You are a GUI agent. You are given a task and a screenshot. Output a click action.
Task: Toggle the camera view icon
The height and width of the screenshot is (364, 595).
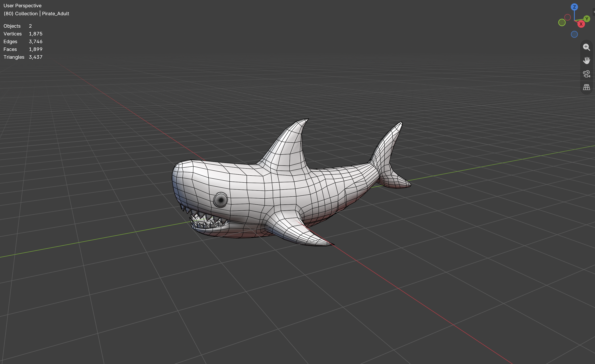[x=587, y=74]
